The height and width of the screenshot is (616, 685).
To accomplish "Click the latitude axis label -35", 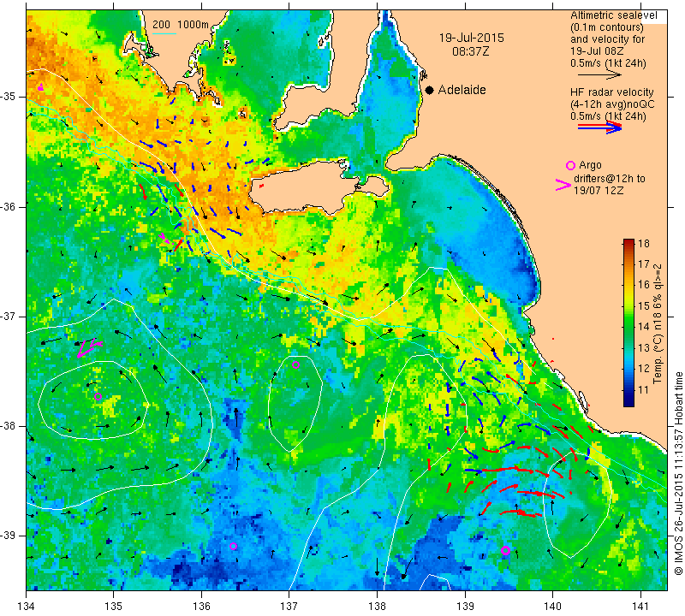I will [x=8, y=97].
